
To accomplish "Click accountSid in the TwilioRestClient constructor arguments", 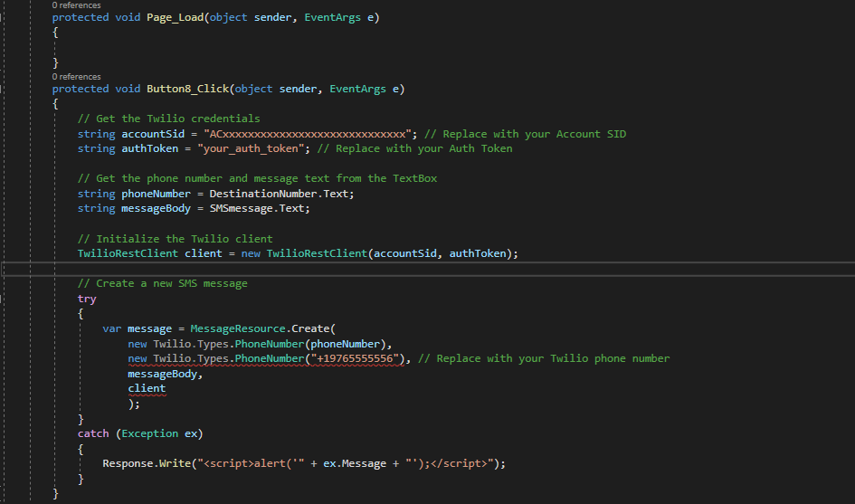I will [405, 253].
